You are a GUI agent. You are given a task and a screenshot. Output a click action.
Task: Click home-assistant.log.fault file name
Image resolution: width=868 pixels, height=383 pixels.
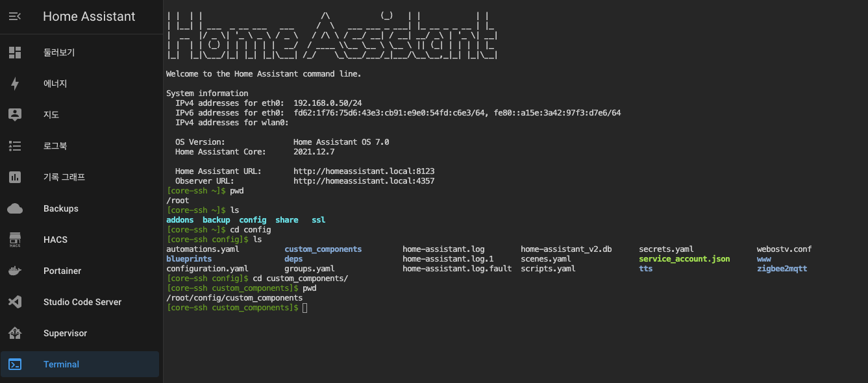(x=457, y=269)
